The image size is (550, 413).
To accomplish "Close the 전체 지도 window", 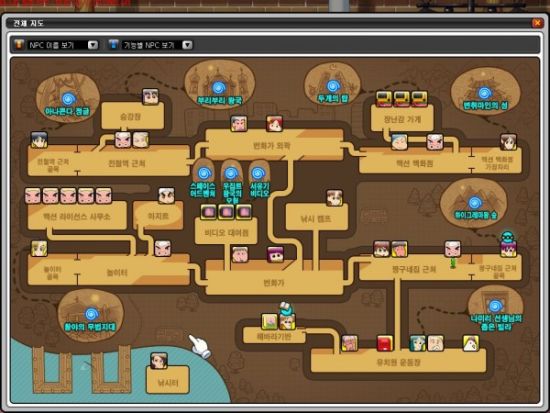I will [x=537, y=23].
